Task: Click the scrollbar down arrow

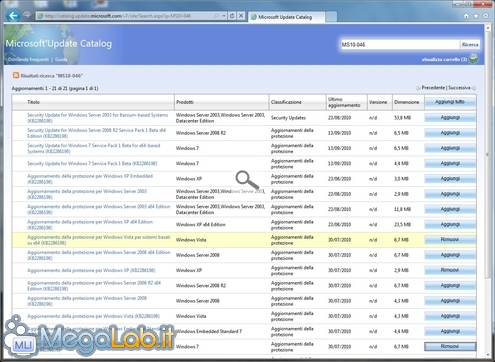Action: click(x=487, y=355)
